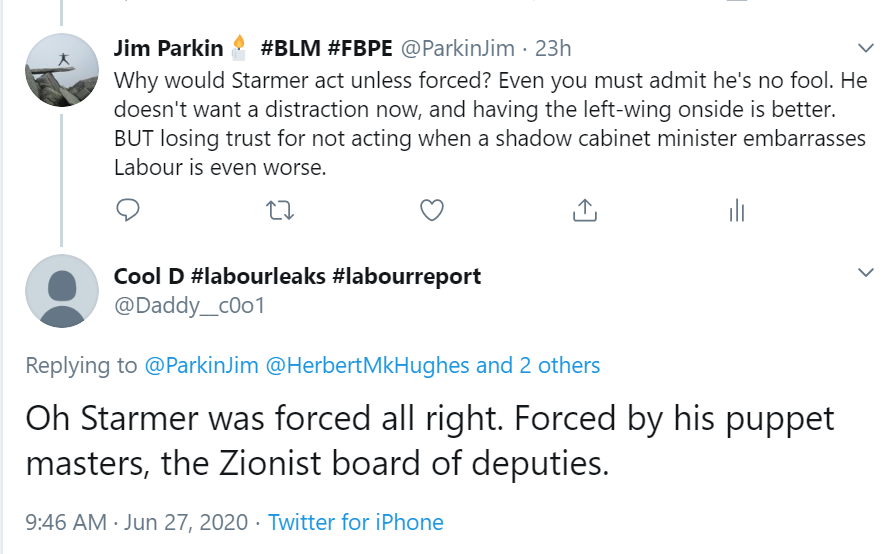Expand options chevron on Jim Parkin's tweet
Viewport: 890px width, 554px height.
click(x=865, y=48)
